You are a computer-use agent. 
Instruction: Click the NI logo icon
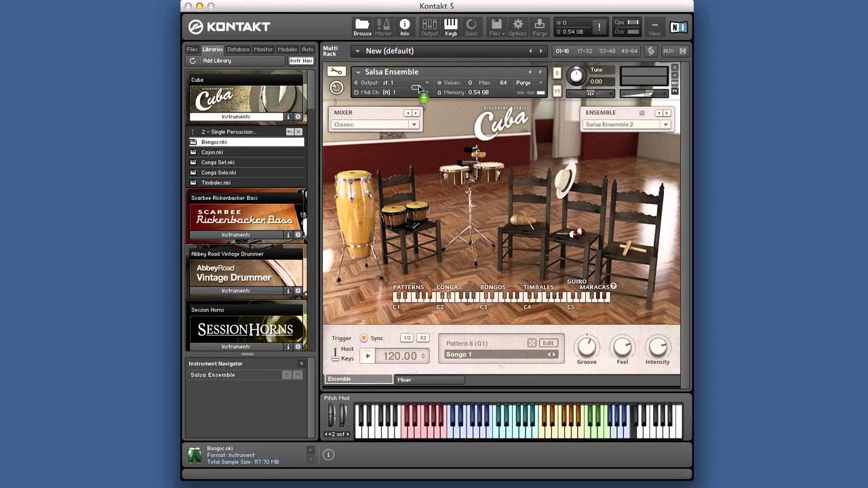point(677,27)
